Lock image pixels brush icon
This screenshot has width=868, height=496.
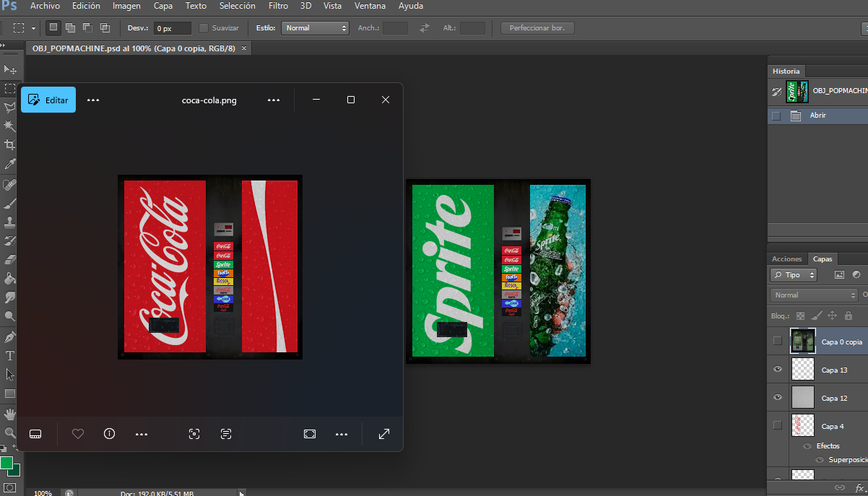pos(816,316)
